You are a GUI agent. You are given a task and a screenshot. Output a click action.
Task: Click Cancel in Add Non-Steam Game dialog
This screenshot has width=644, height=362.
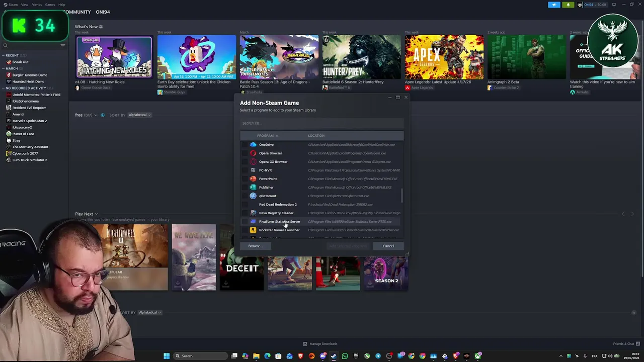388,246
